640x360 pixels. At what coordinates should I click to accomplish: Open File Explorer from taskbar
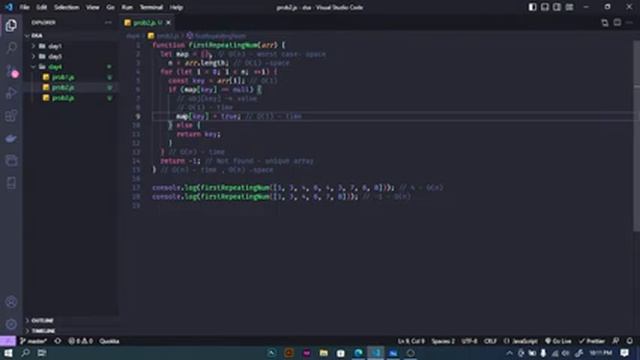[x=324, y=353]
